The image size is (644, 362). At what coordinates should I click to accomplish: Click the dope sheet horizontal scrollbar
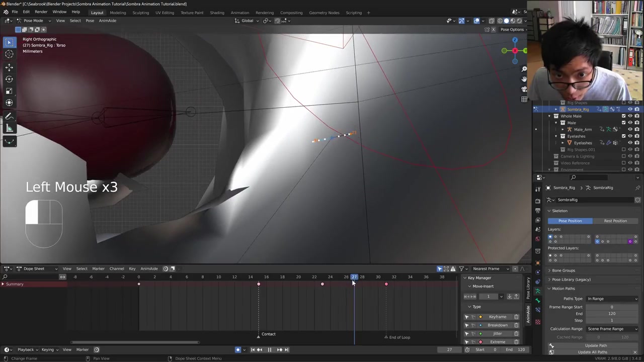135,342
